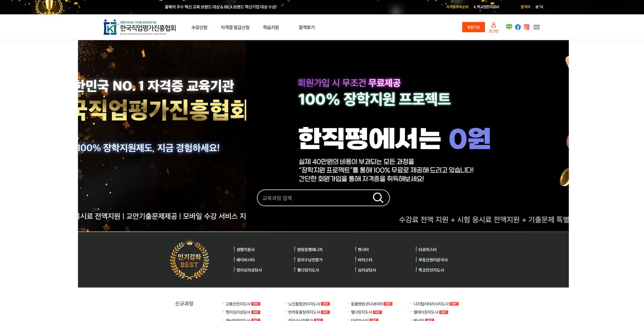Click the 한국직업평가진흥협회 logo
This screenshot has width=644, height=321.
point(140,27)
